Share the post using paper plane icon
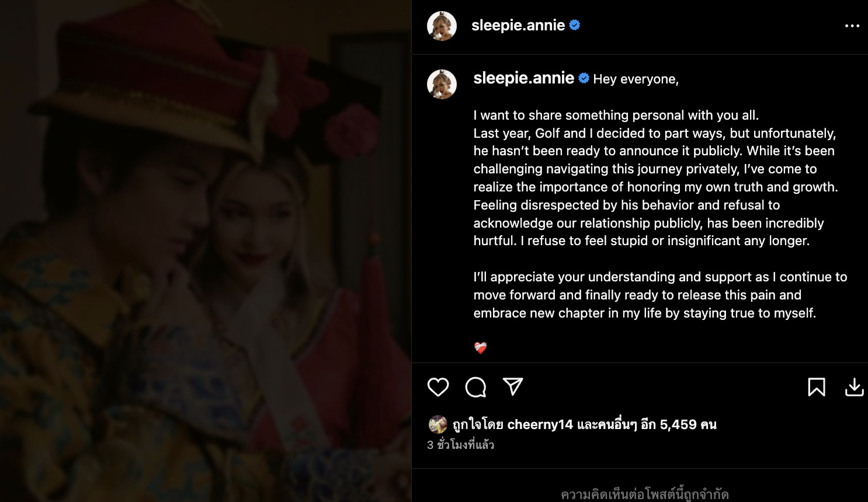 (513, 386)
